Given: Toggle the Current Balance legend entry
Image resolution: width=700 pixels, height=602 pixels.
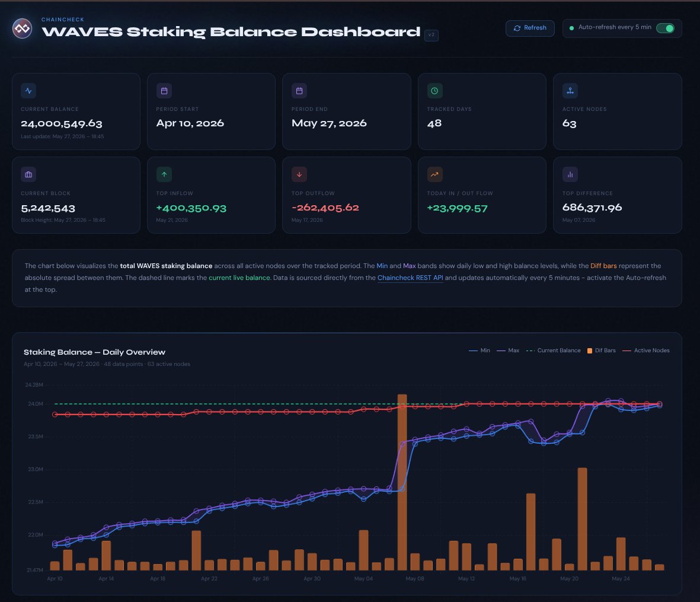Looking at the screenshot, I should pyautogui.click(x=554, y=351).
